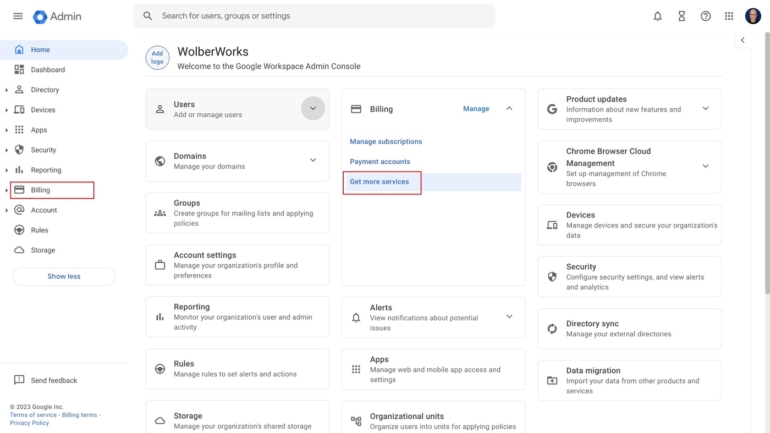Click the Show less button
Viewport: 770px width, 433px height.
pos(64,276)
